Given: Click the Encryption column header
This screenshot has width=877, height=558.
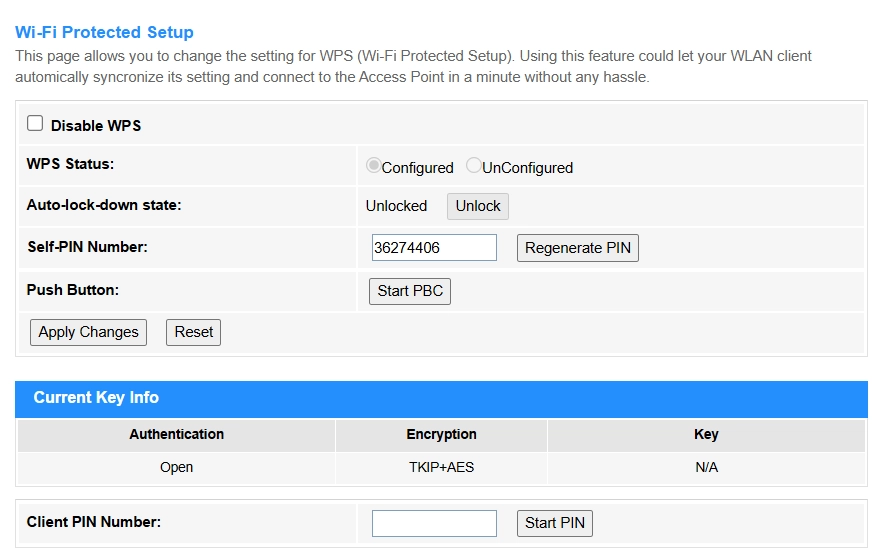Looking at the screenshot, I should (x=441, y=434).
